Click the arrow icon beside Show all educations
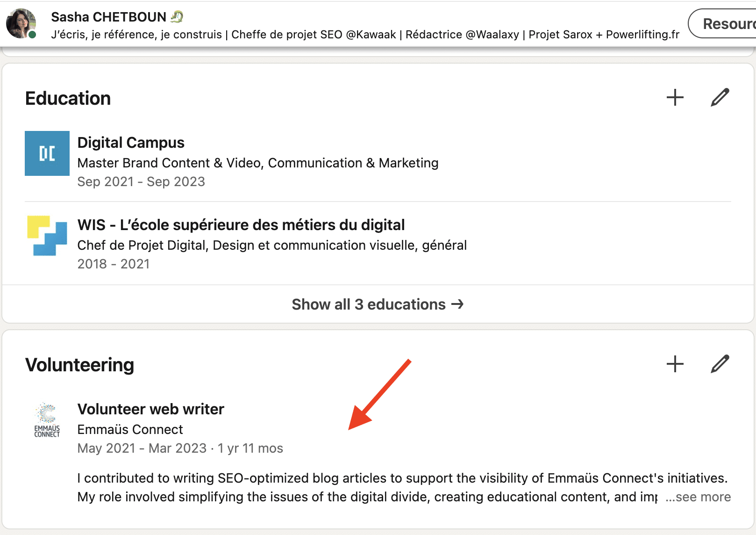 tap(458, 304)
